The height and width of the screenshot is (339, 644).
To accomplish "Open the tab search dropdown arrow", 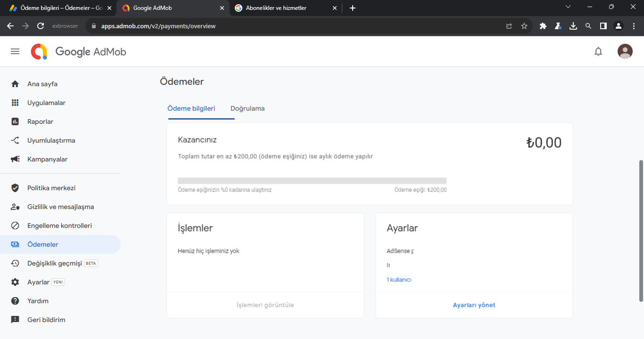I will coord(568,7).
